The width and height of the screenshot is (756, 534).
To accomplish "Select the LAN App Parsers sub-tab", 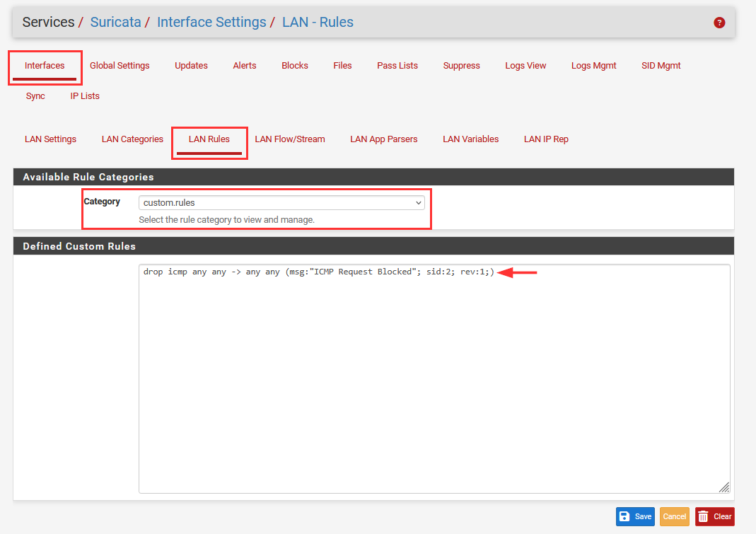I will click(384, 139).
